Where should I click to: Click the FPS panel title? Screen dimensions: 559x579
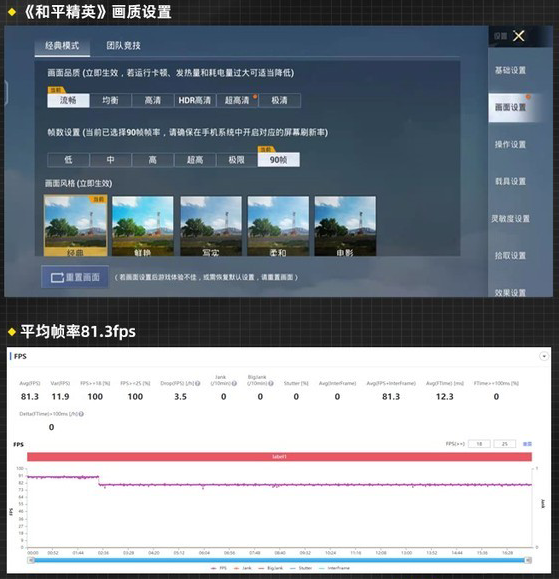click(x=20, y=356)
